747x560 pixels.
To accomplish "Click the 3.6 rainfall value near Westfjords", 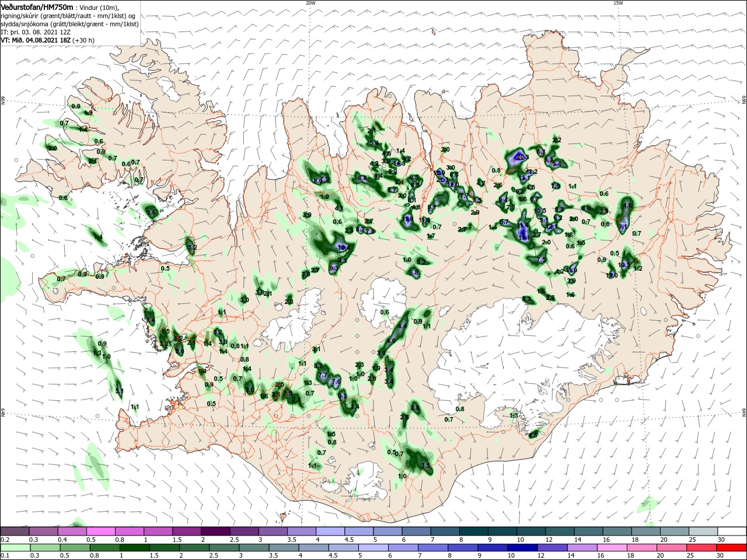I will pyautogui.click(x=151, y=212).
